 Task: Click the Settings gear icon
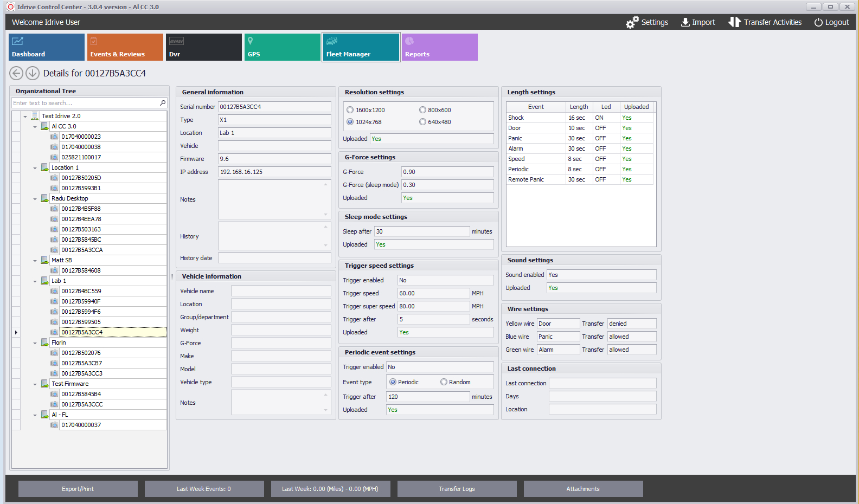tap(632, 22)
